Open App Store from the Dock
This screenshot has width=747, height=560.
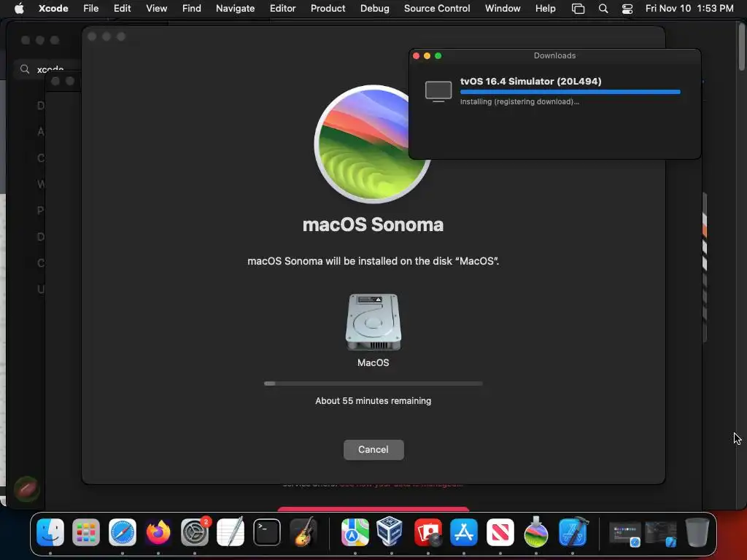464,532
